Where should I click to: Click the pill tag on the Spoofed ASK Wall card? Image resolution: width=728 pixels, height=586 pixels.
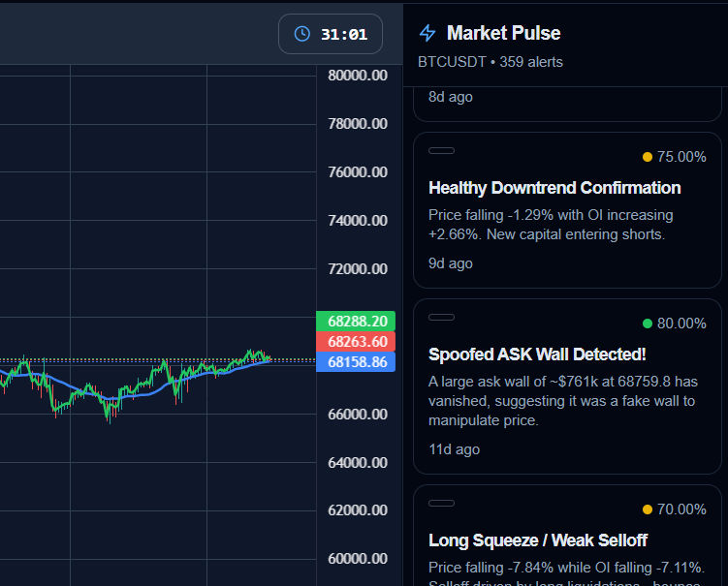(x=441, y=318)
